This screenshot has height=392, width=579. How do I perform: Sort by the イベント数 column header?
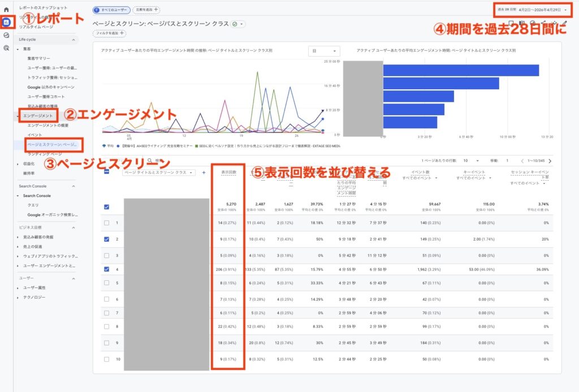[x=420, y=172]
